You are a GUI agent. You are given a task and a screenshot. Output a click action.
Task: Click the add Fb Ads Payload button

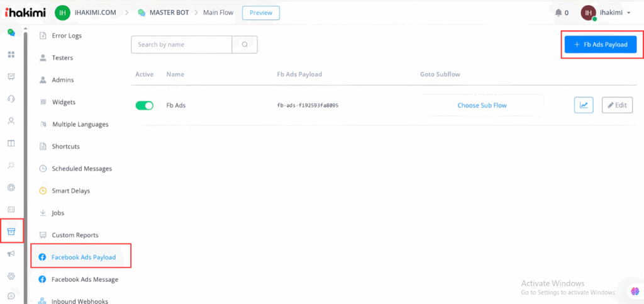pyautogui.click(x=601, y=45)
